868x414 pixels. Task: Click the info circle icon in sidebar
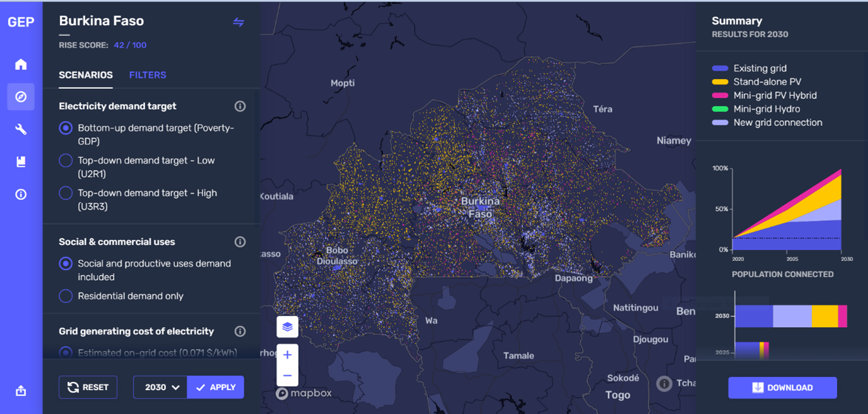[x=21, y=194]
